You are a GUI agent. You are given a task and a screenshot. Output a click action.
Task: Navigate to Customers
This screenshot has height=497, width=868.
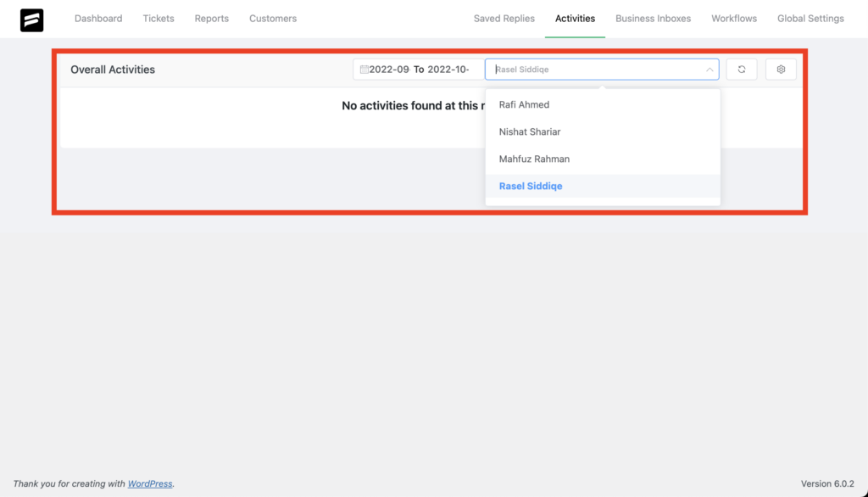pos(273,19)
